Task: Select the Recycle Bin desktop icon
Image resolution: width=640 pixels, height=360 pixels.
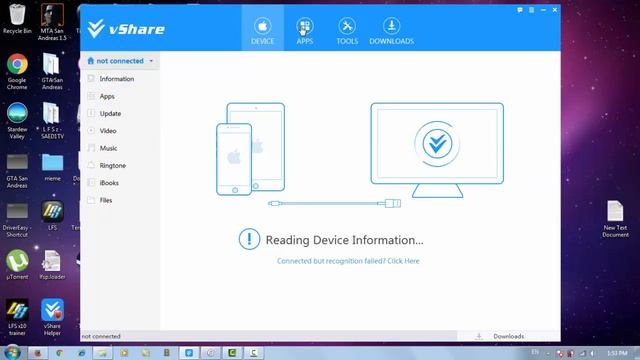Action: 17,18
